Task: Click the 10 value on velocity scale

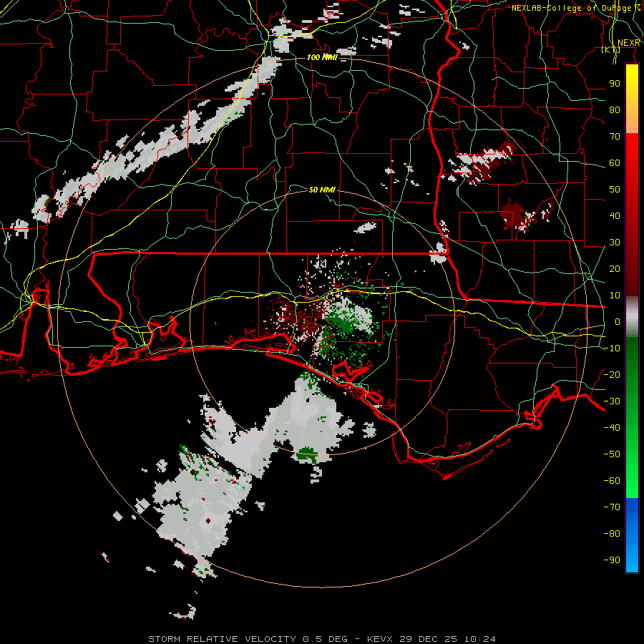Action: click(x=615, y=296)
